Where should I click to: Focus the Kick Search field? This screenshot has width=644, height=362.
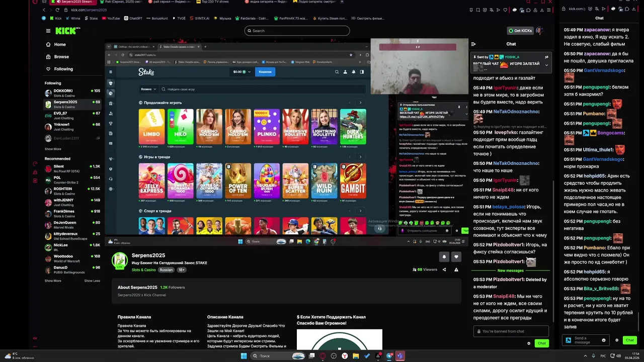(x=297, y=31)
